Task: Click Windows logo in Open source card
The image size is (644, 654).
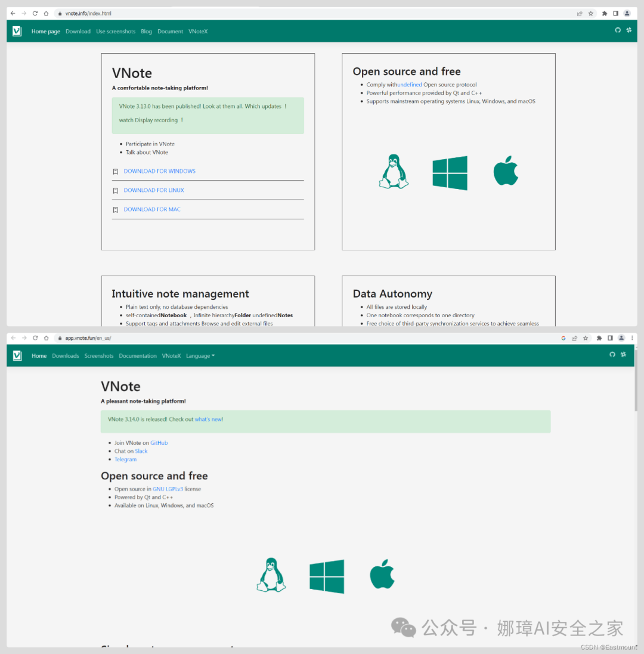Action: point(450,173)
